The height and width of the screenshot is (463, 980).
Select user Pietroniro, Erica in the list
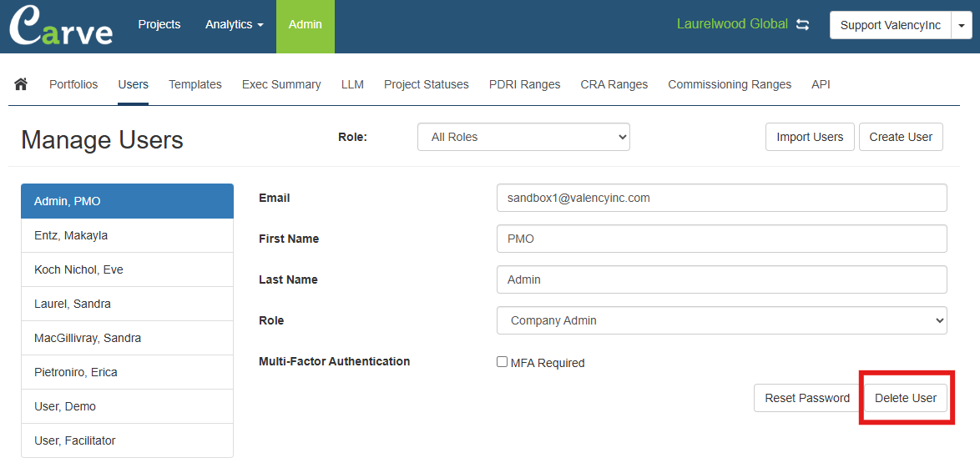(x=127, y=372)
